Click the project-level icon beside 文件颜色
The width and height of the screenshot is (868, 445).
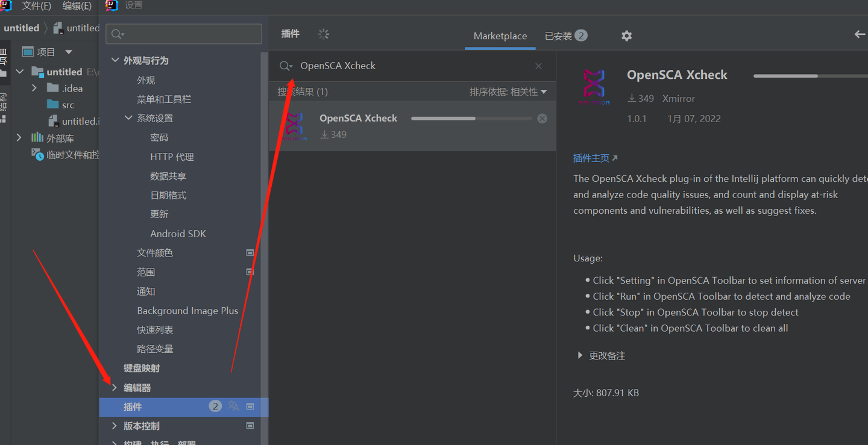coord(250,253)
